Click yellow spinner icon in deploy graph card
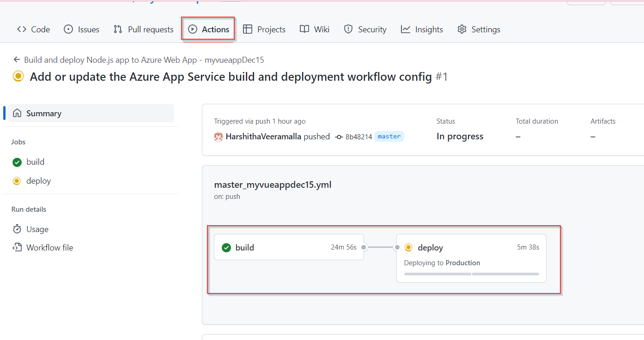Viewport: 644px width, 340px height. 408,248
